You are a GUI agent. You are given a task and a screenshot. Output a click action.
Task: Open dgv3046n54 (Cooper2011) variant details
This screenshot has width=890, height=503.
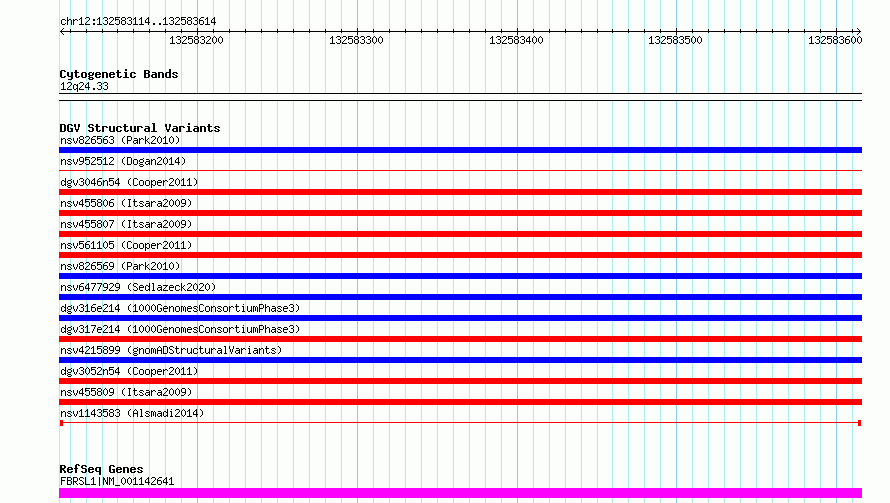129,182
